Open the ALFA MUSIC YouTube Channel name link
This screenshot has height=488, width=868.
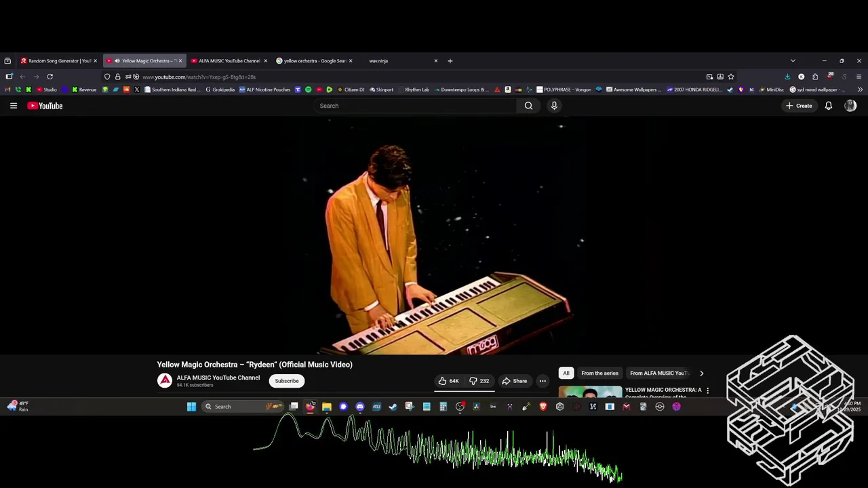(218, 378)
